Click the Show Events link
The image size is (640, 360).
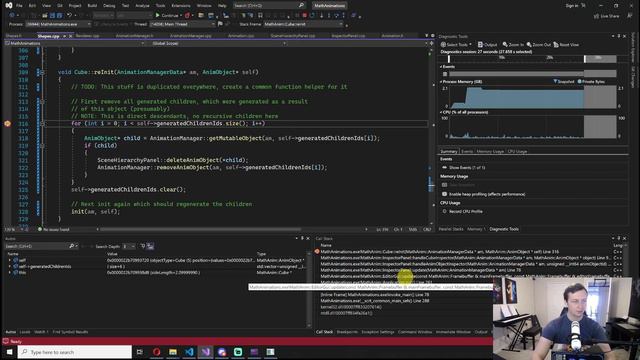467,167
